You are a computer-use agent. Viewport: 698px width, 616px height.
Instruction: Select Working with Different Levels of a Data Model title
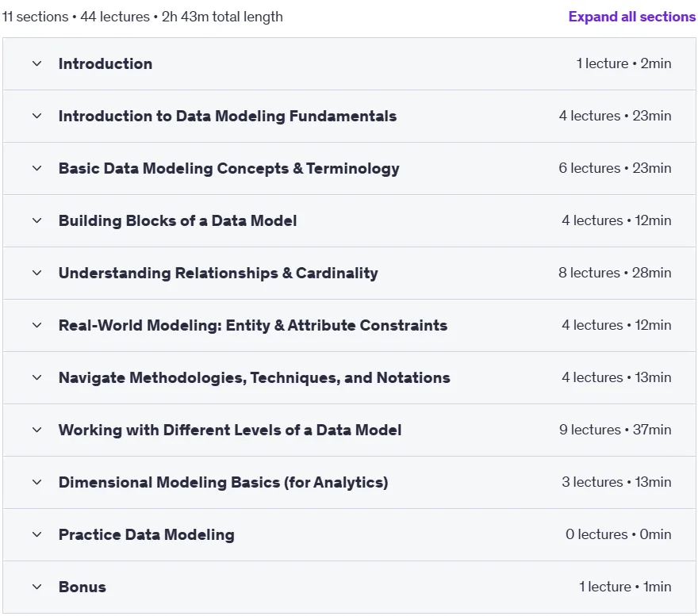tap(230, 430)
